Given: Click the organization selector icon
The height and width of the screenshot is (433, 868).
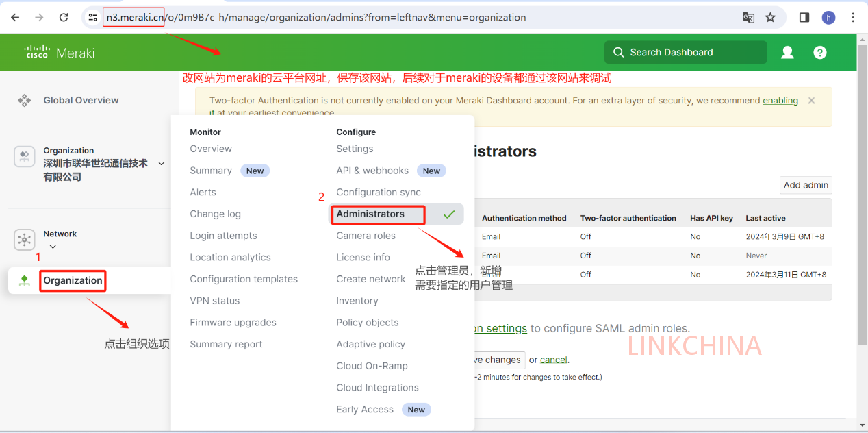Looking at the screenshot, I should (x=25, y=157).
